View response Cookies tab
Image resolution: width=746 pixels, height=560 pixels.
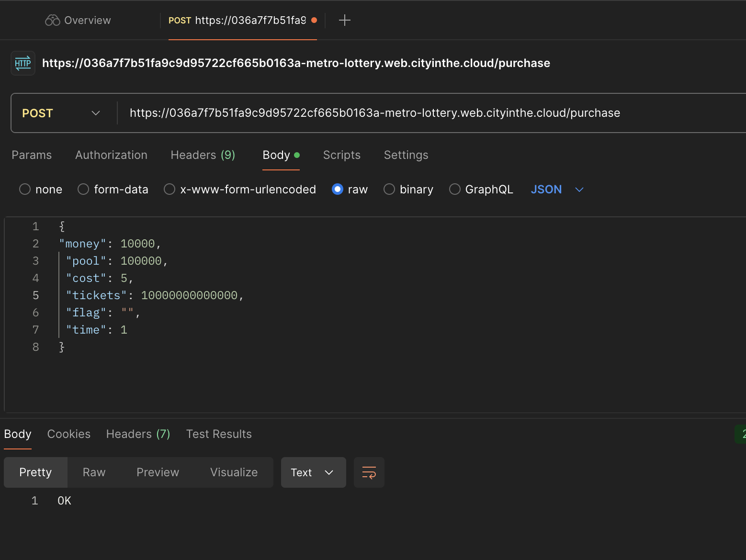click(68, 434)
